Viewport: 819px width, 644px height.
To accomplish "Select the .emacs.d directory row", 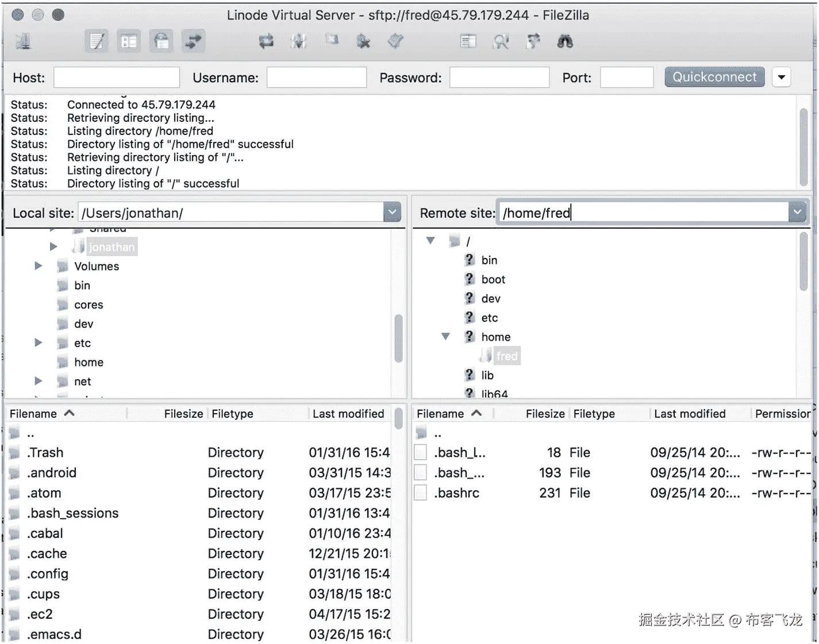I will [199, 634].
